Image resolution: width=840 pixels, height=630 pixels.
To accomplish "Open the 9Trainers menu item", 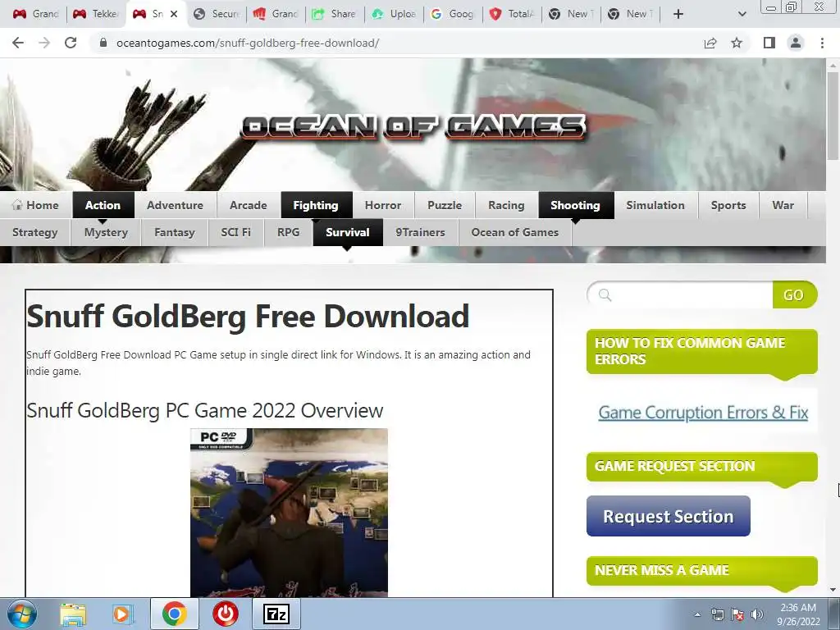I will pos(421,232).
